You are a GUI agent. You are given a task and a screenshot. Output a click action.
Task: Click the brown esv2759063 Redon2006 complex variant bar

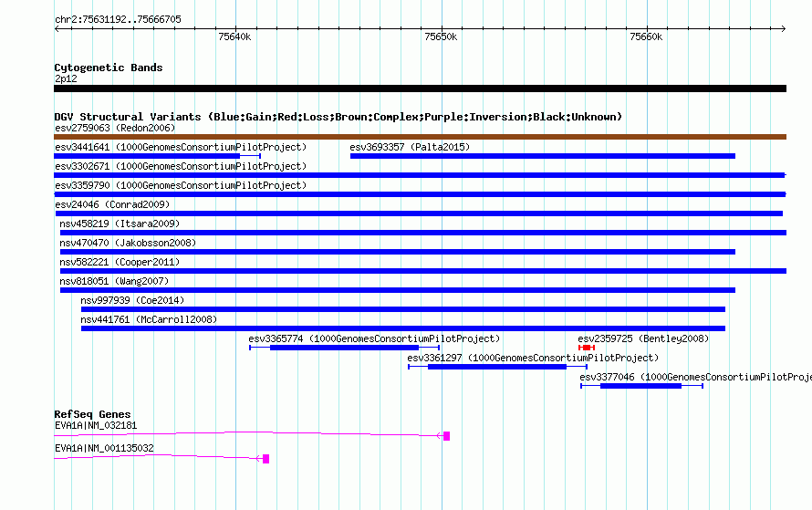coord(420,137)
